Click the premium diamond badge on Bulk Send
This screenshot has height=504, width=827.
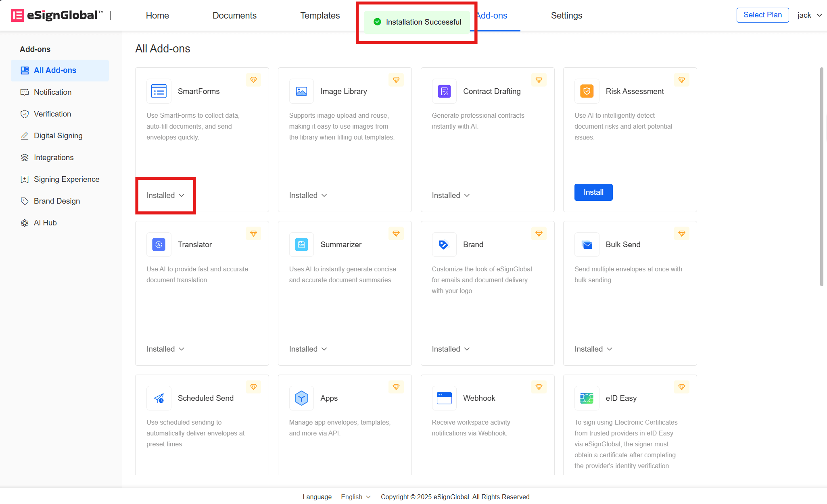pos(682,233)
